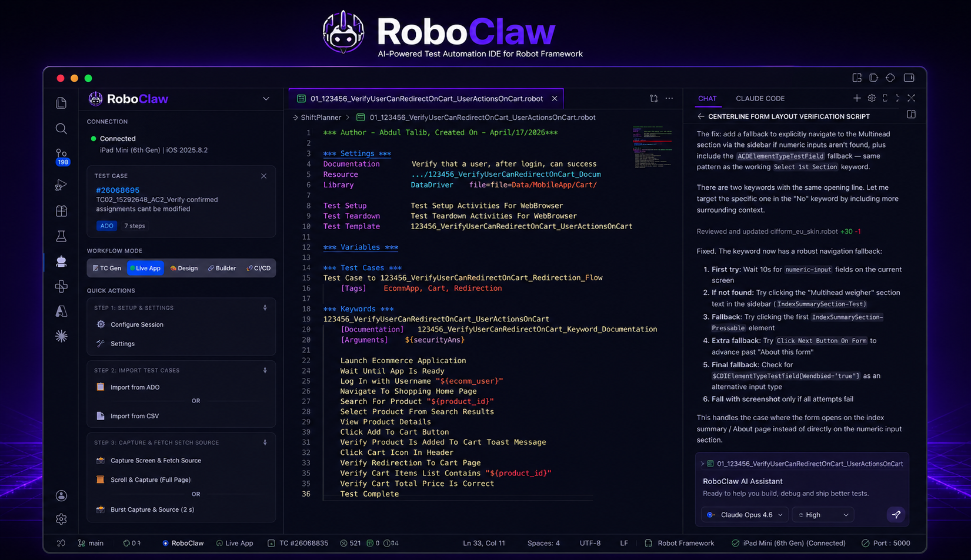Click ShiftPlanner in the breadcrumb
The width and height of the screenshot is (971, 560).
(x=321, y=118)
